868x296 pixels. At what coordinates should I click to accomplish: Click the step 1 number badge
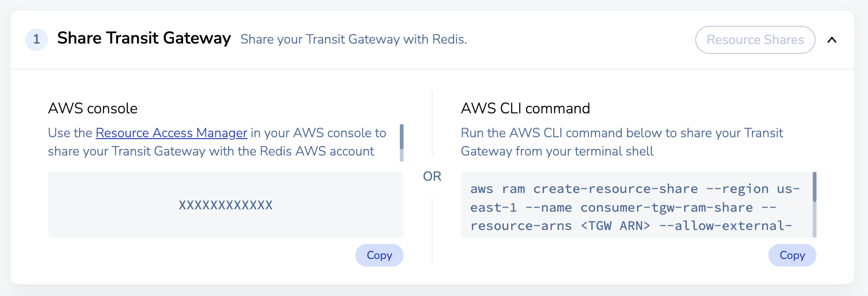pos(36,40)
